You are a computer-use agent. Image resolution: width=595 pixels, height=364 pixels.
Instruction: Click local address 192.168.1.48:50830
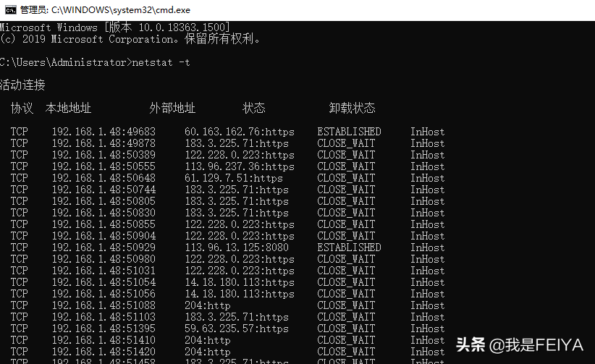[x=104, y=213]
